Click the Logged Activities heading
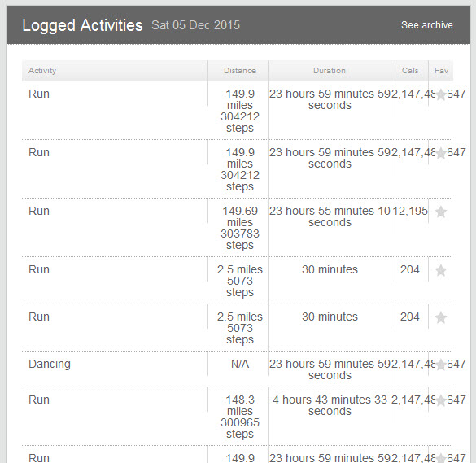 tap(82, 25)
